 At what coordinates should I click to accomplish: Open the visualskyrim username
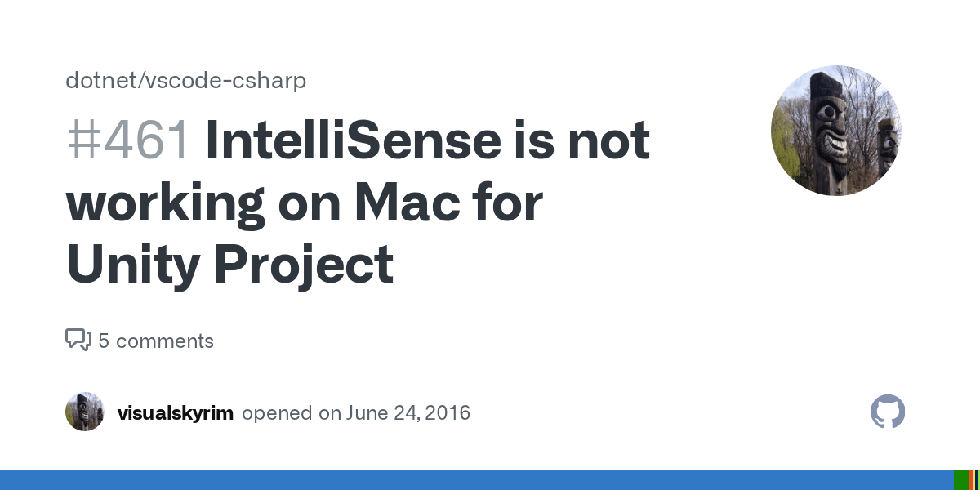tap(176, 413)
